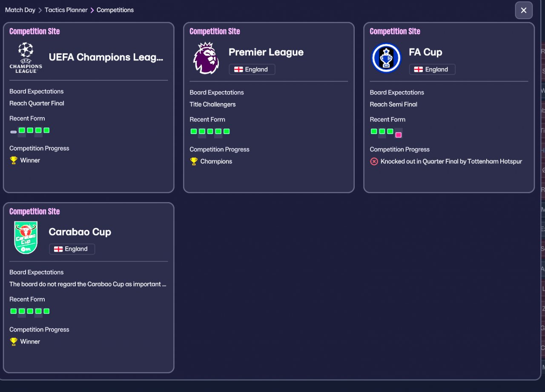Click Competition Site on FA Cup card
The width and height of the screenshot is (545, 392).
tap(395, 31)
